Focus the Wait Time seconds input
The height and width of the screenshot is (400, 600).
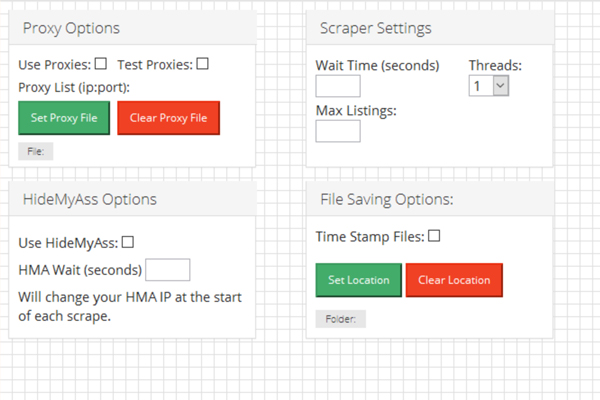click(338, 86)
